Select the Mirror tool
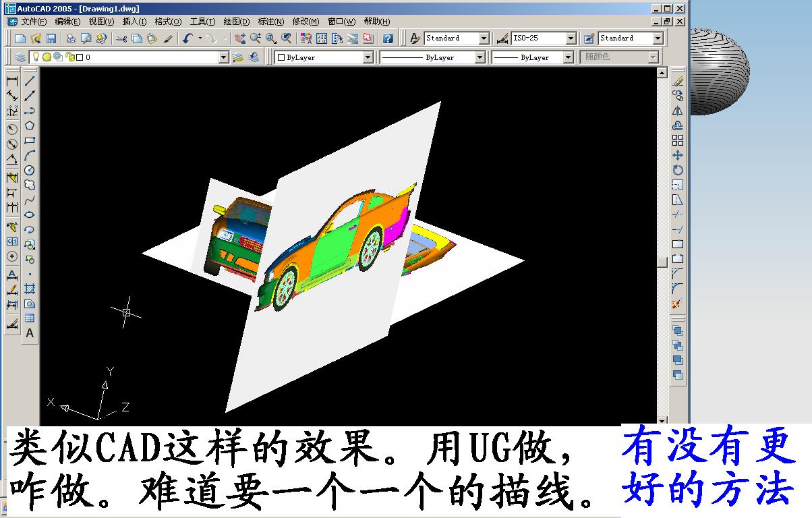 pos(678,111)
